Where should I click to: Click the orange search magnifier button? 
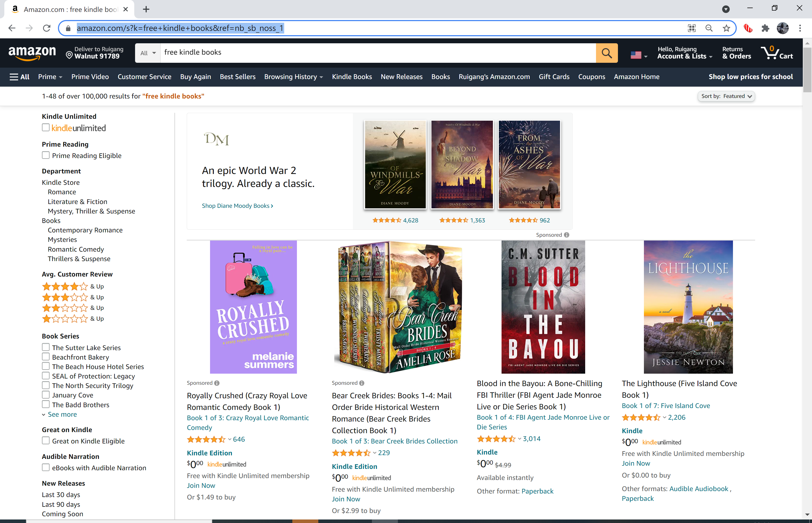(607, 53)
